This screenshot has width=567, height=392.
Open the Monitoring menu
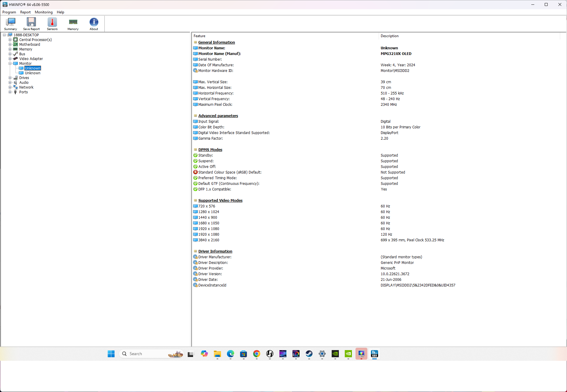tap(44, 12)
